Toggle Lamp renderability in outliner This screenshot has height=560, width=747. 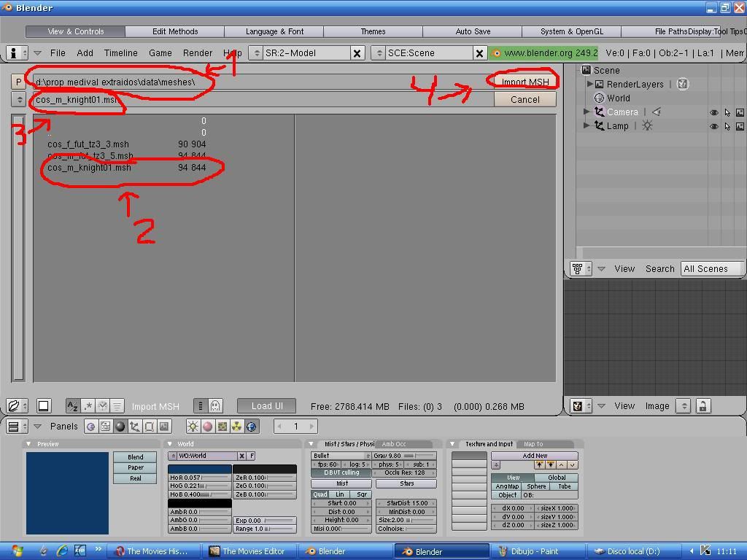(x=740, y=127)
